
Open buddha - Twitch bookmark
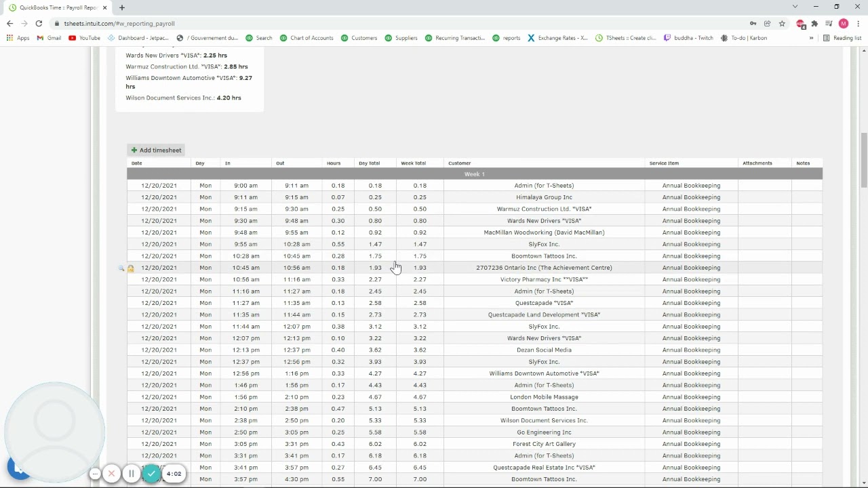[688, 38]
